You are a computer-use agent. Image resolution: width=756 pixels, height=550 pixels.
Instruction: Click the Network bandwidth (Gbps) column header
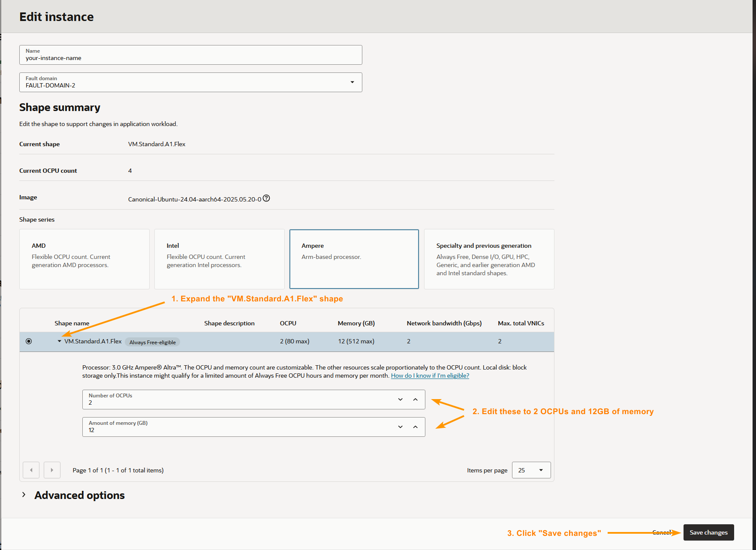click(444, 323)
